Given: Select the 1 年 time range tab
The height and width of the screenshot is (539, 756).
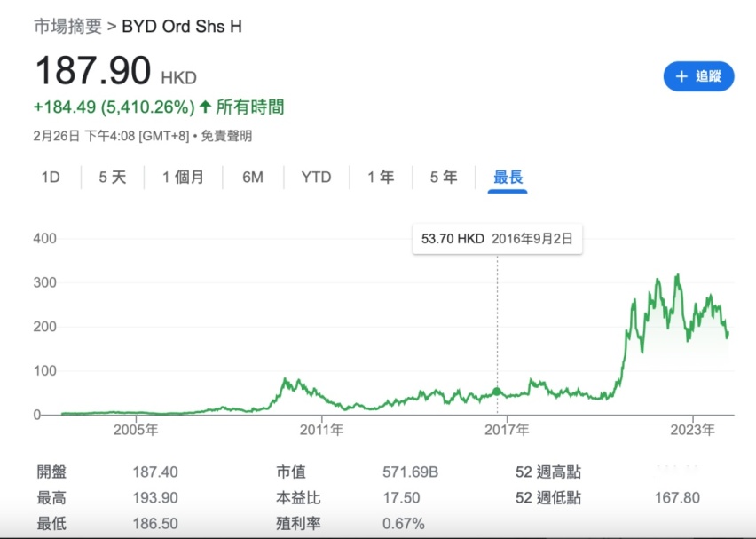Looking at the screenshot, I should (x=381, y=177).
